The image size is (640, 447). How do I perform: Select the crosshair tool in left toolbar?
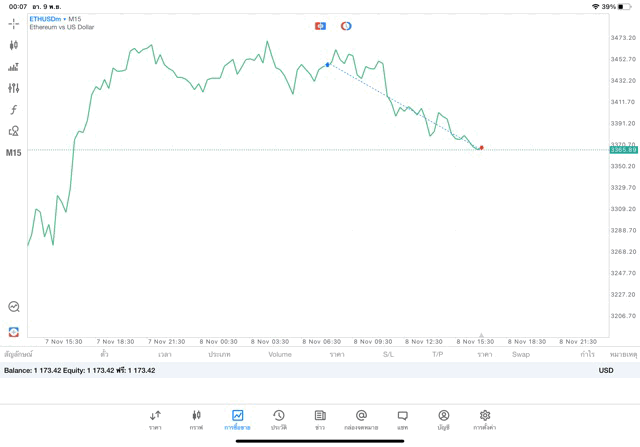point(13,23)
